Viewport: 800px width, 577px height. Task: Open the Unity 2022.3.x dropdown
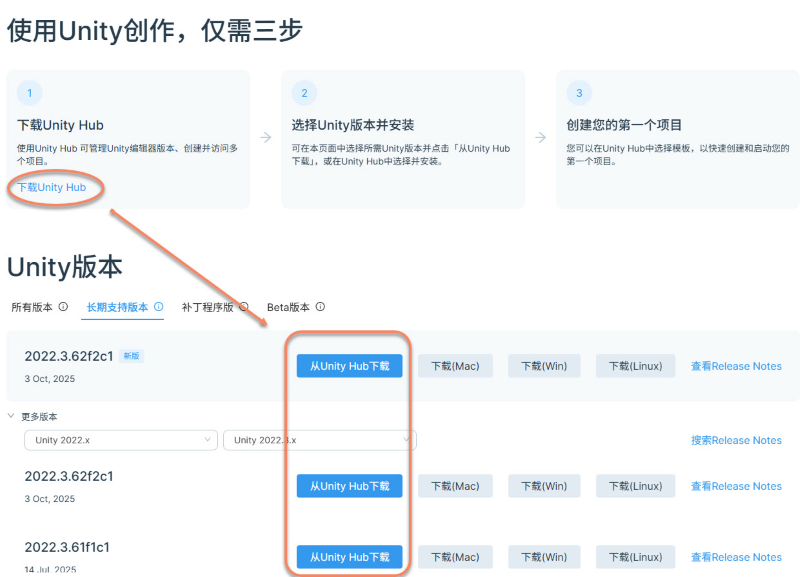[320, 440]
